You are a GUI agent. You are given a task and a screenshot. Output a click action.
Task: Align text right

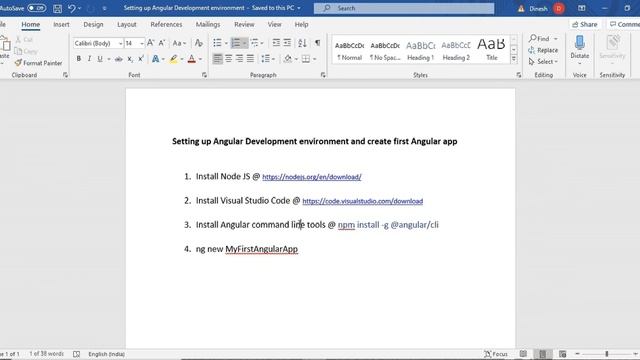coord(240,59)
